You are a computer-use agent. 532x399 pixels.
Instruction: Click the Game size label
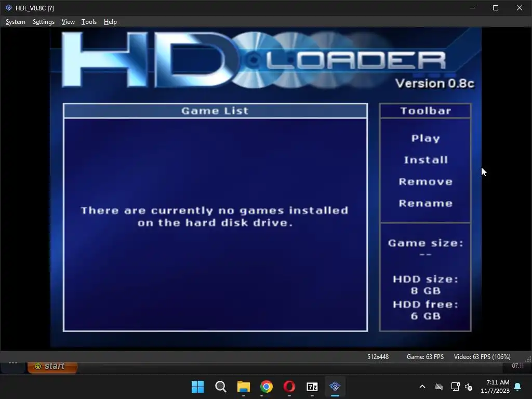point(425,243)
